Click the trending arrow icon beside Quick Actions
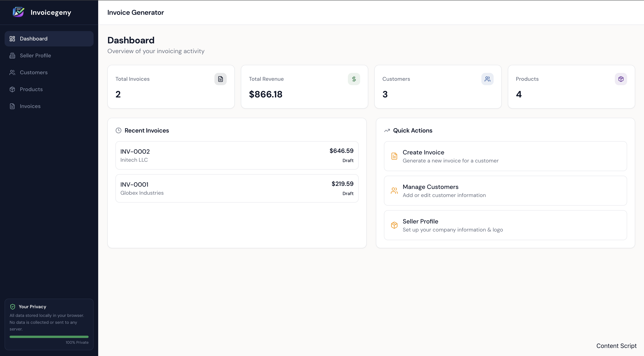Viewport: 644px width, 356px height. pyautogui.click(x=387, y=130)
